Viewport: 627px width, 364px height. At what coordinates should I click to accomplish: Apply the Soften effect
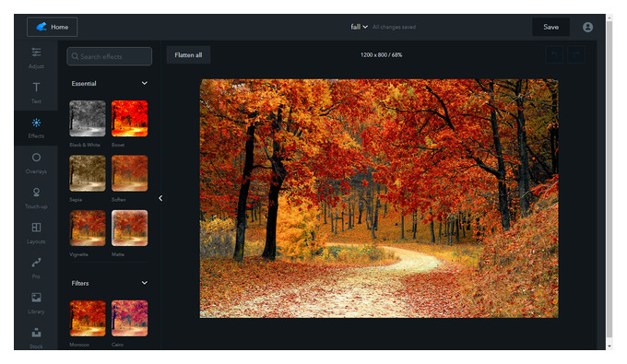tap(130, 173)
